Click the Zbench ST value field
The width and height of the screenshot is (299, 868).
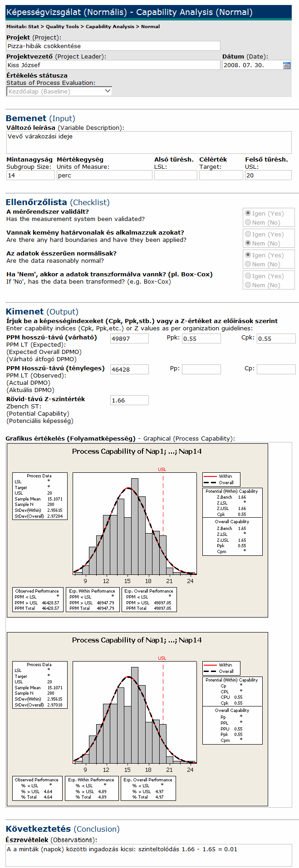(129, 400)
